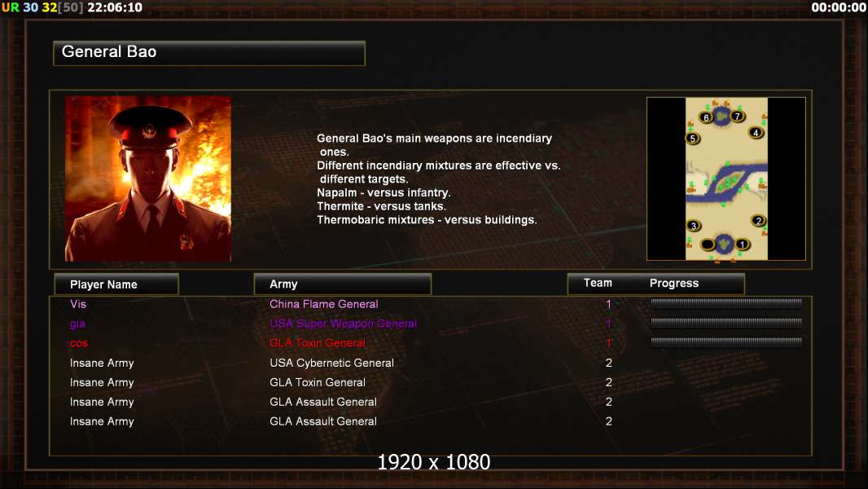Click the USA Cybernetic General army entry
The image size is (868, 489).
click(x=331, y=363)
